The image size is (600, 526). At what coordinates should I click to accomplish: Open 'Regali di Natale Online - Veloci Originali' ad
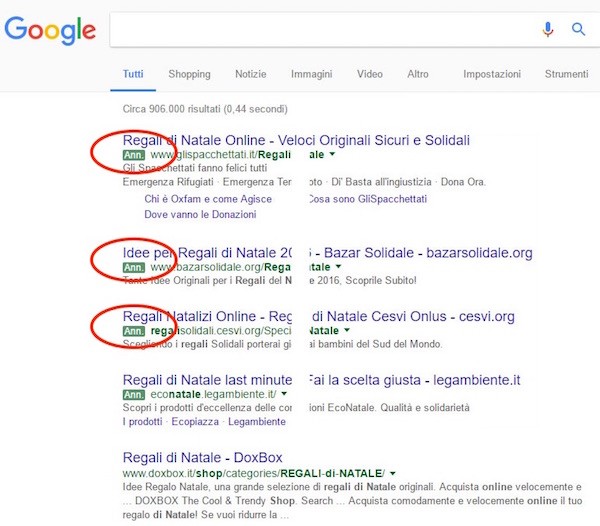[x=296, y=140]
